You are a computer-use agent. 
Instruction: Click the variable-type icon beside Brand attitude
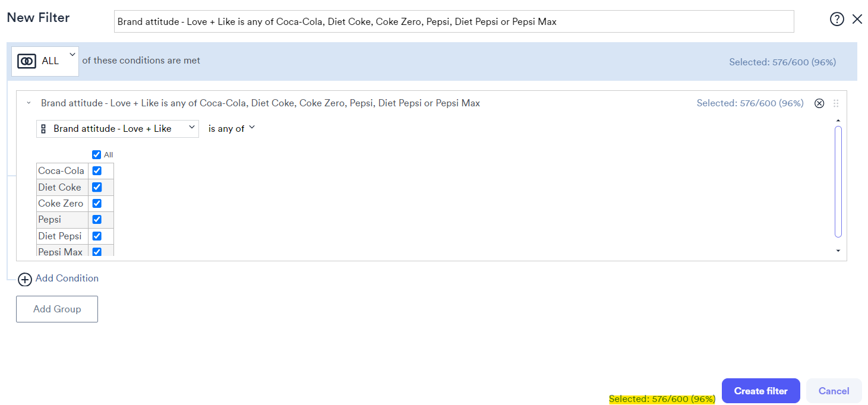pyautogui.click(x=43, y=129)
